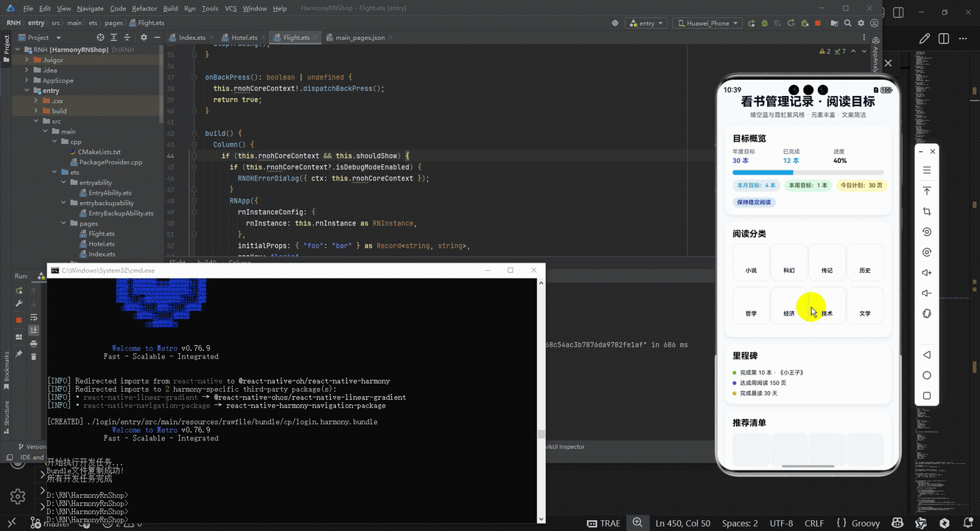Tap the 传记 category card
The image size is (980, 531).
(x=827, y=263)
